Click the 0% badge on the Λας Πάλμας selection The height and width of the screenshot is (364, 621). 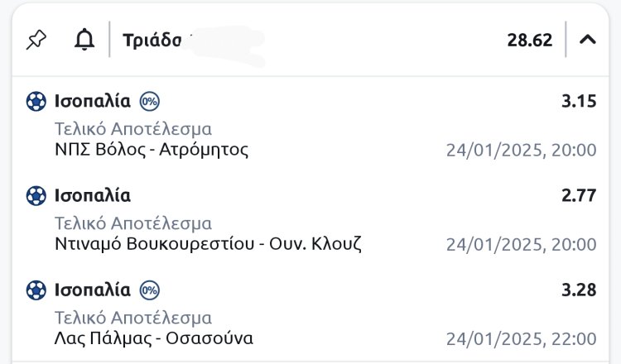tap(150, 290)
